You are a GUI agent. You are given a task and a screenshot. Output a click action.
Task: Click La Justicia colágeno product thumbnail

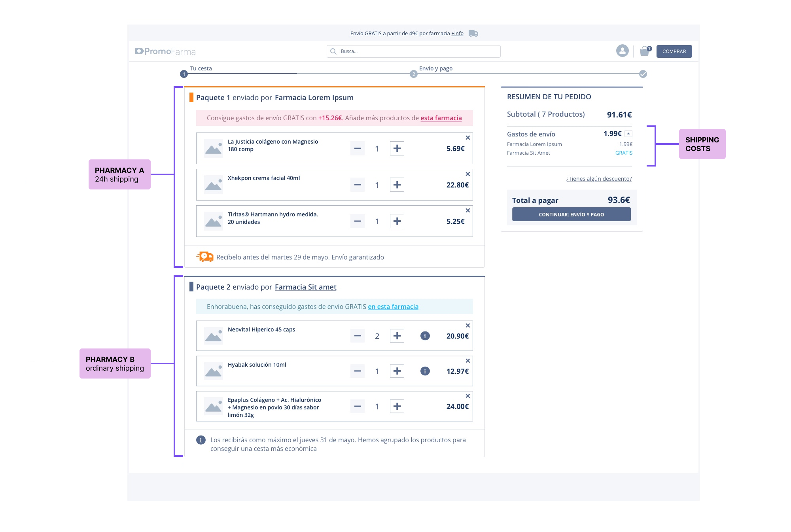(214, 148)
